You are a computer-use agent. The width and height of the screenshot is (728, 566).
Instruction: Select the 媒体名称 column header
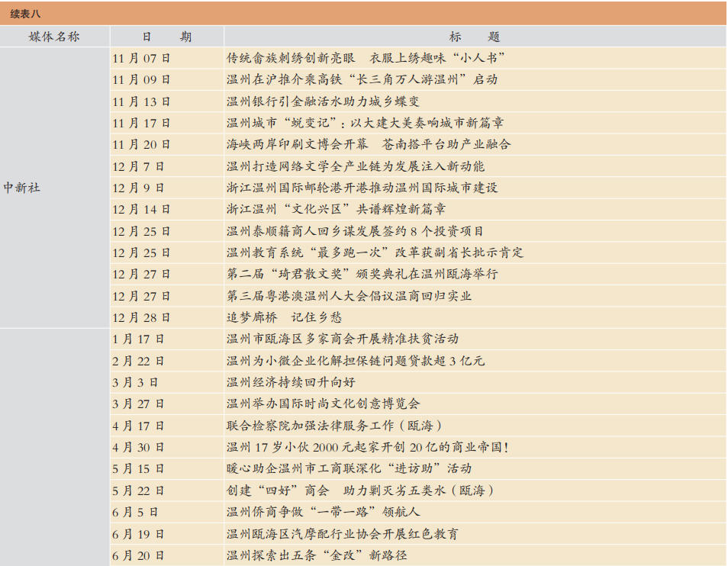tap(54, 37)
